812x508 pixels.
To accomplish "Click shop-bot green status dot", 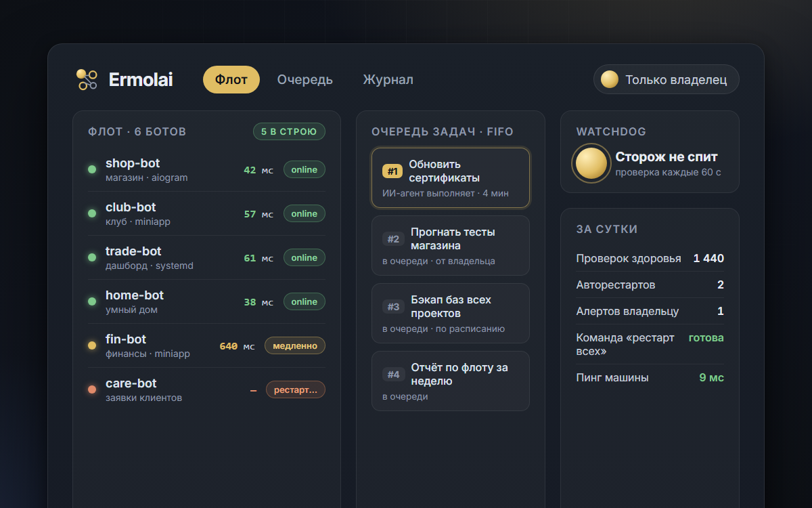I will tap(92, 169).
